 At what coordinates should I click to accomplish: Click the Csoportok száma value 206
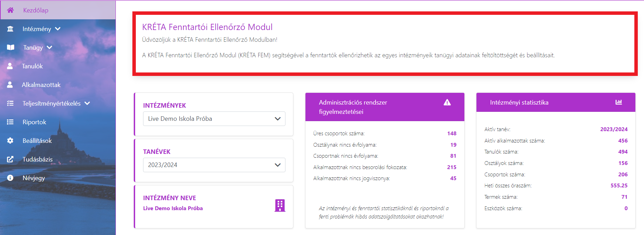click(x=623, y=175)
